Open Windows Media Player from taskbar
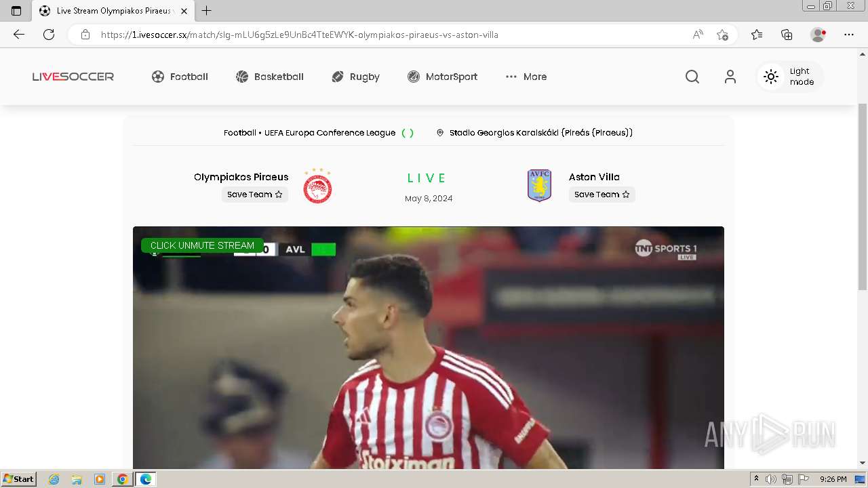The image size is (868, 488). coord(100,479)
